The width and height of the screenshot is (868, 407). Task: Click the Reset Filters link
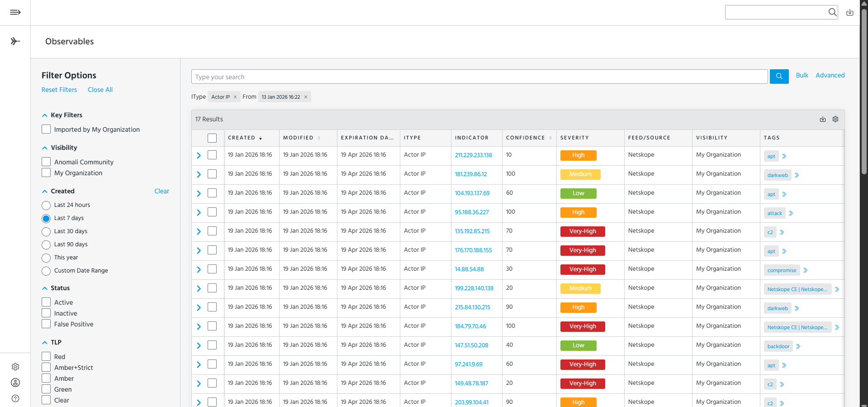point(59,90)
